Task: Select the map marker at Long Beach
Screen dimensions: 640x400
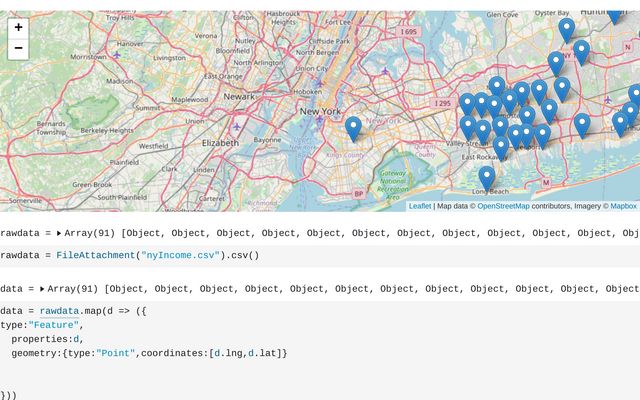Action: click(x=486, y=179)
